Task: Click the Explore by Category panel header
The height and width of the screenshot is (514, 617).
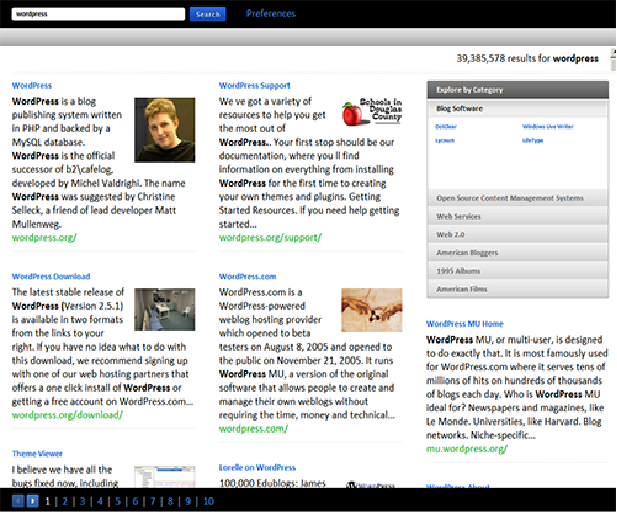Action: pyautogui.click(x=518, y=90)
